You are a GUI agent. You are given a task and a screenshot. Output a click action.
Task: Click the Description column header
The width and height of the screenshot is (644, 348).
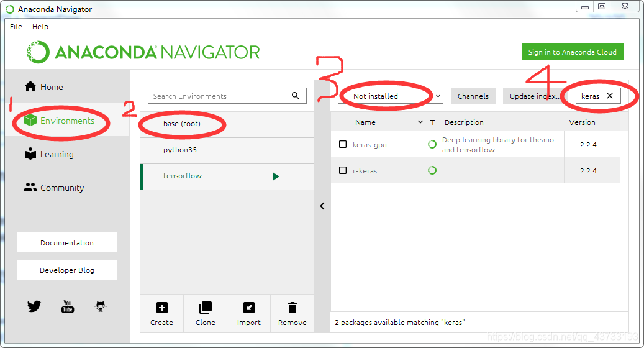pyautogui.click(x=464, y=122)
